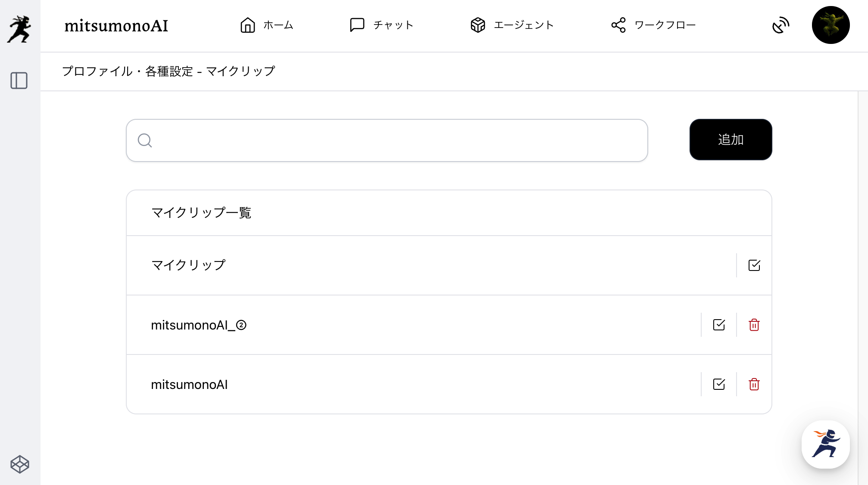Focus the clip search field
Image resolution: width=868 pixels, height=485 pixels.
[397, 140]
